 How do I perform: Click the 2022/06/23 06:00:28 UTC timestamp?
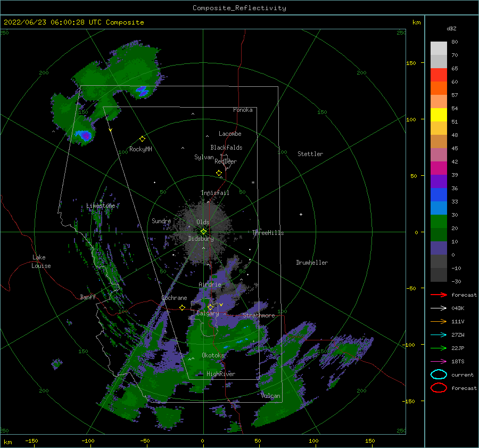(52, 22)
